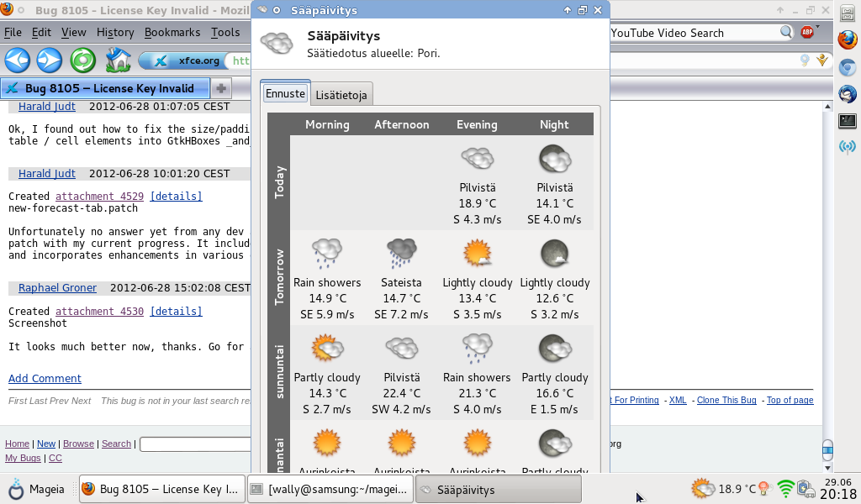This screenshot has height=504, width=861.
Task: Open the Mageia applications menu
Action: click(36, 489)
